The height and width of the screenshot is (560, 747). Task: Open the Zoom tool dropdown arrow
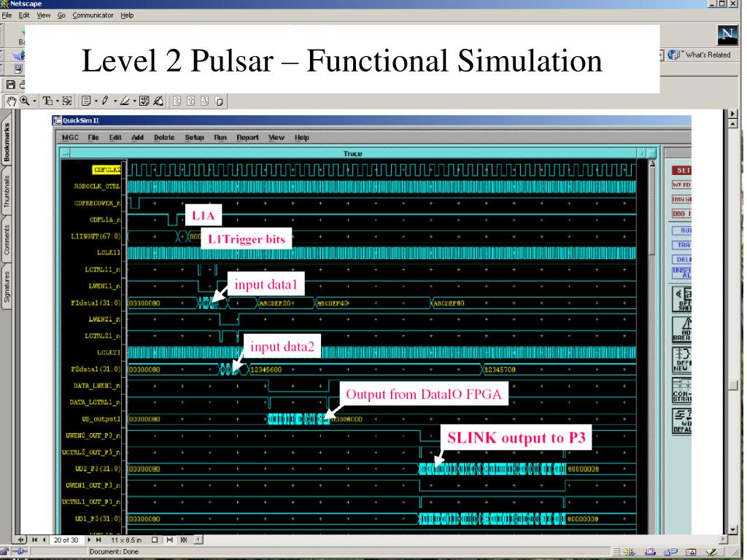pyautogui.click(x=34, y=101)
